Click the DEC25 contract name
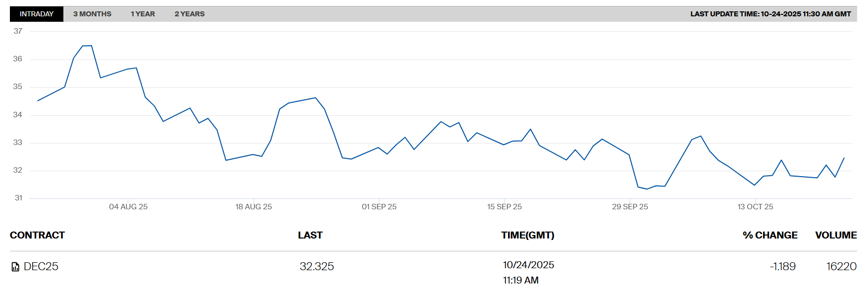 (x=41, y=266)
